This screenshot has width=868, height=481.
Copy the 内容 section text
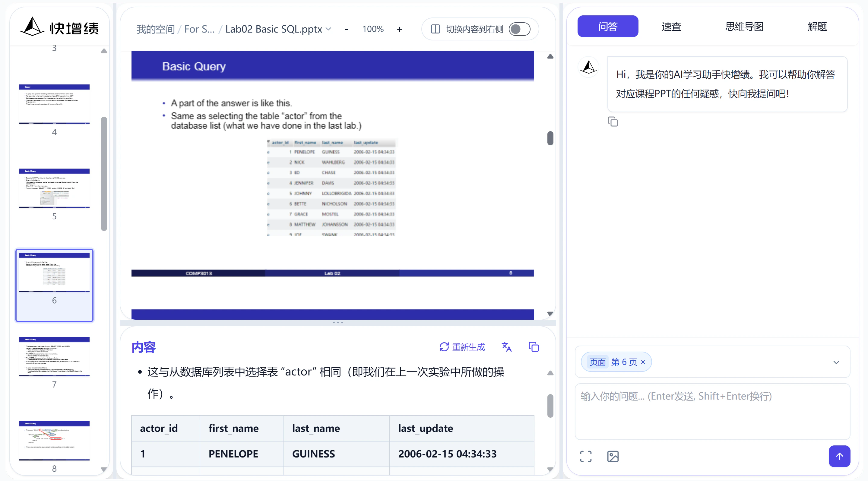(x=534, y=347)
